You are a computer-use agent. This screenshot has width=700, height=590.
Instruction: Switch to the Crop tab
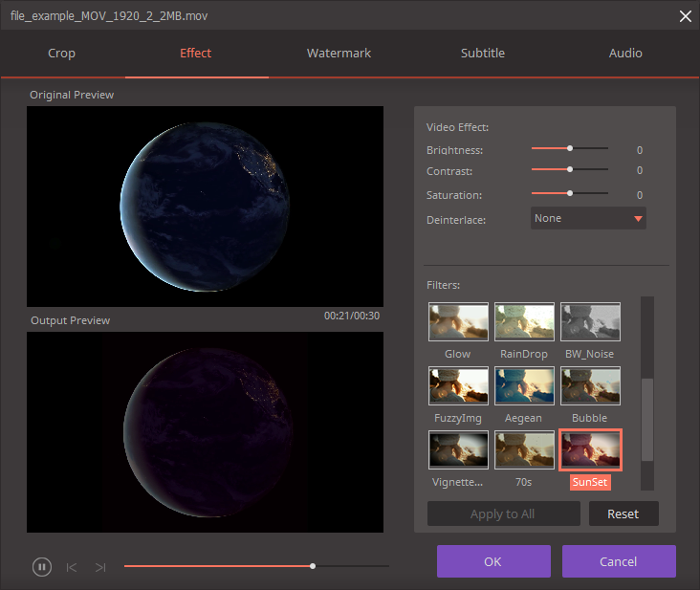(x=62, y=54)
